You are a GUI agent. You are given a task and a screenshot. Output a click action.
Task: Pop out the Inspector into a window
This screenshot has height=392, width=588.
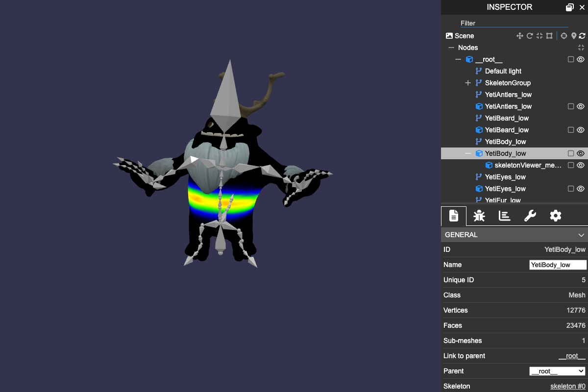click(569, 7)
